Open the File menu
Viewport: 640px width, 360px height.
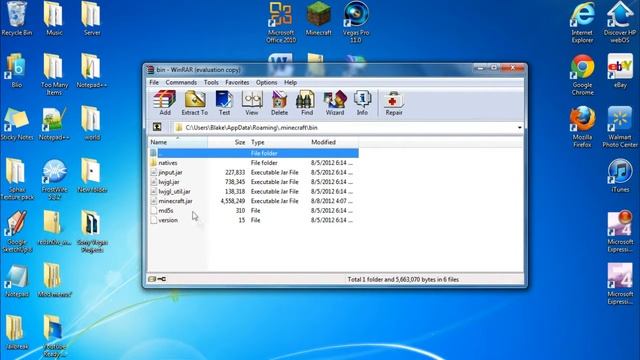(x=154, y=82)
